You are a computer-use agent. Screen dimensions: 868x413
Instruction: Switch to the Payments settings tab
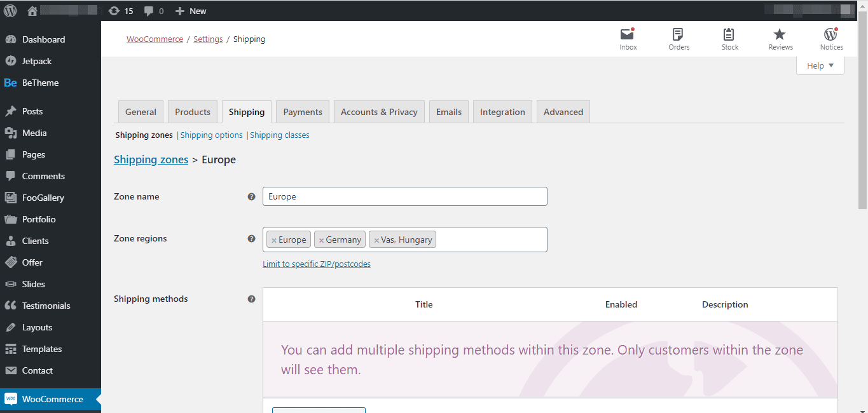pos(303,112)
